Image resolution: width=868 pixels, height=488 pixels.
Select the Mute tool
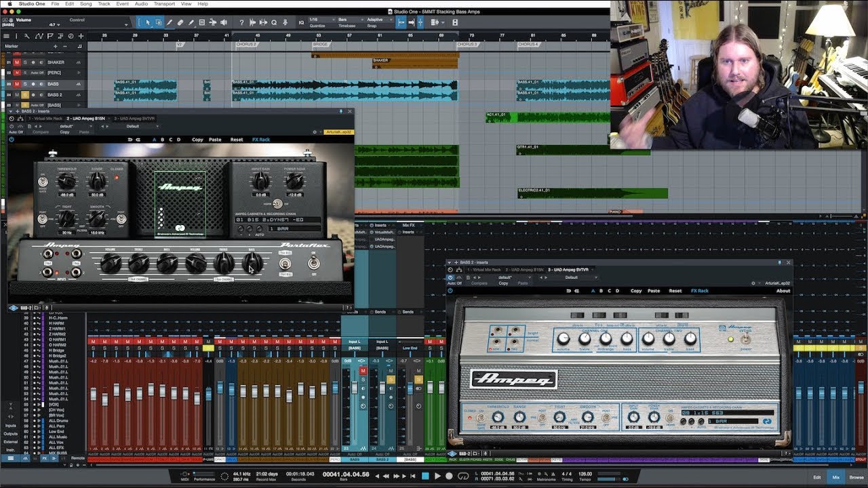tap(202, 22)
